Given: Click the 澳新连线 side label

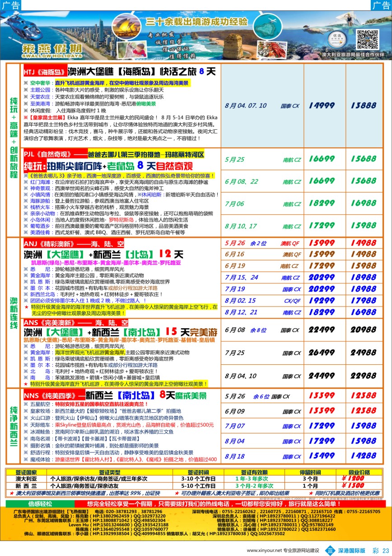Looking at the screenshot, I should pyautogui.click(x=14, y=312).
